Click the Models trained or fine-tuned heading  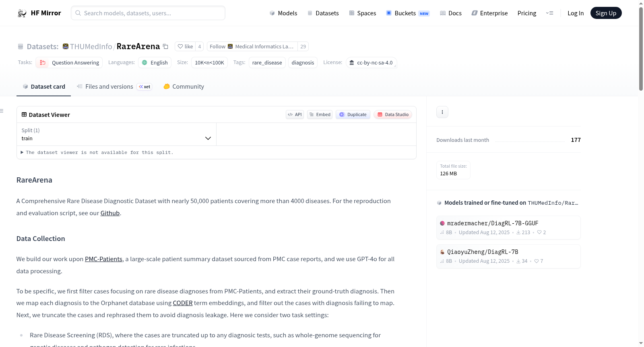coord(511,203)
